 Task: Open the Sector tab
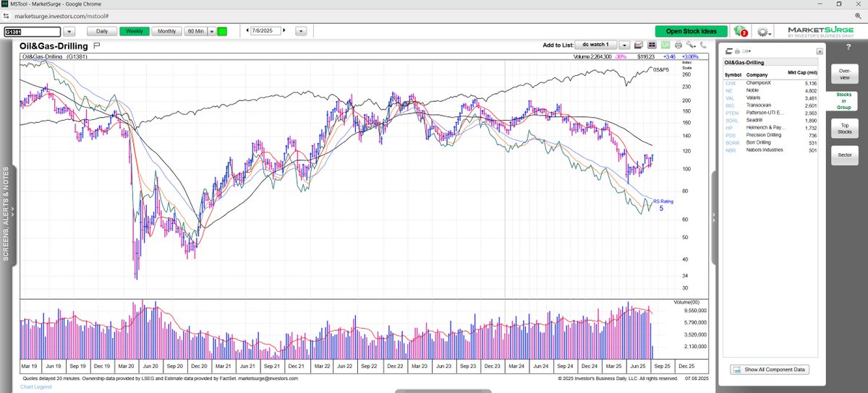click(844, 155)
